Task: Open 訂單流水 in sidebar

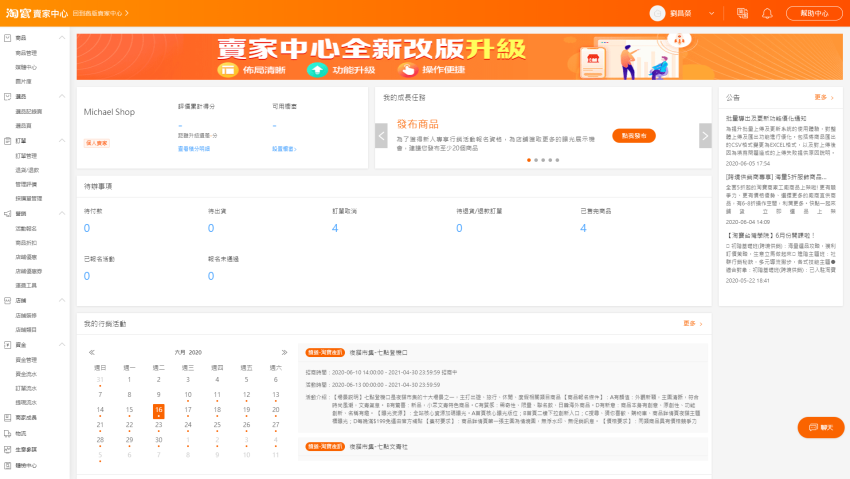Action: click(26, 389)
